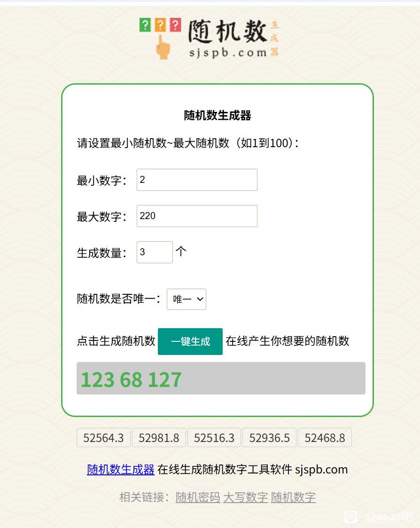Click the green question mark box
The image size is (420, 528).
tap(145, 25)
